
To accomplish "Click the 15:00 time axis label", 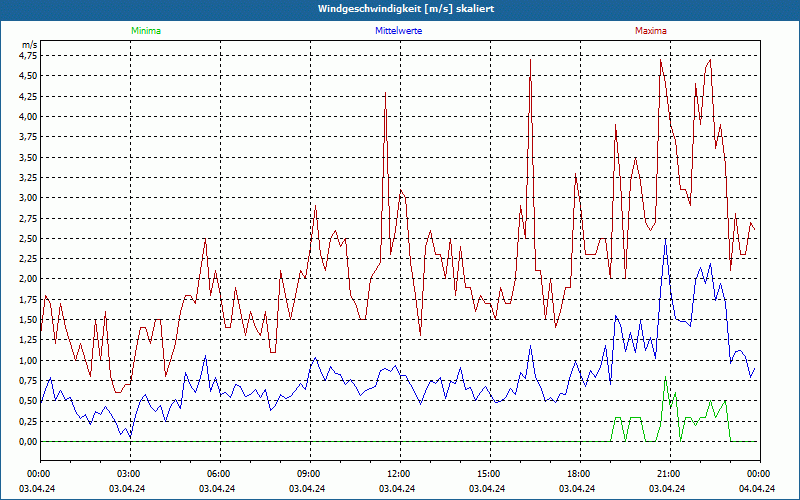I will (488, 473).
